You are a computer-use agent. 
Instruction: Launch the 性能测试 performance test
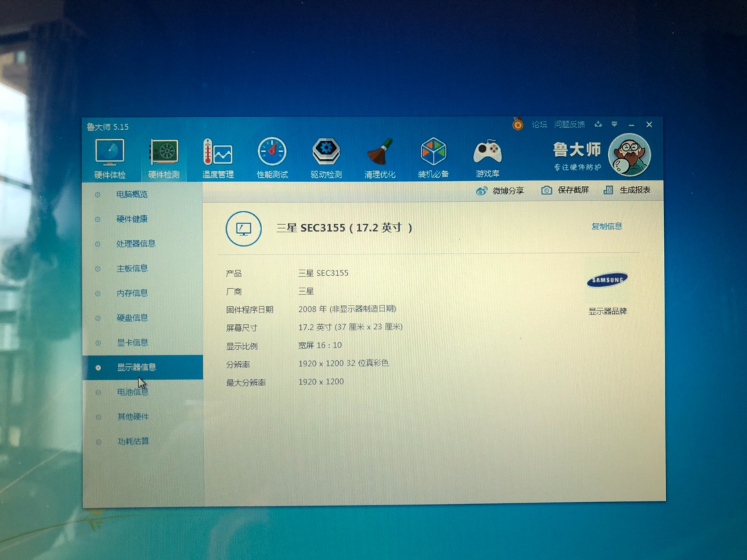coord(272,158)
